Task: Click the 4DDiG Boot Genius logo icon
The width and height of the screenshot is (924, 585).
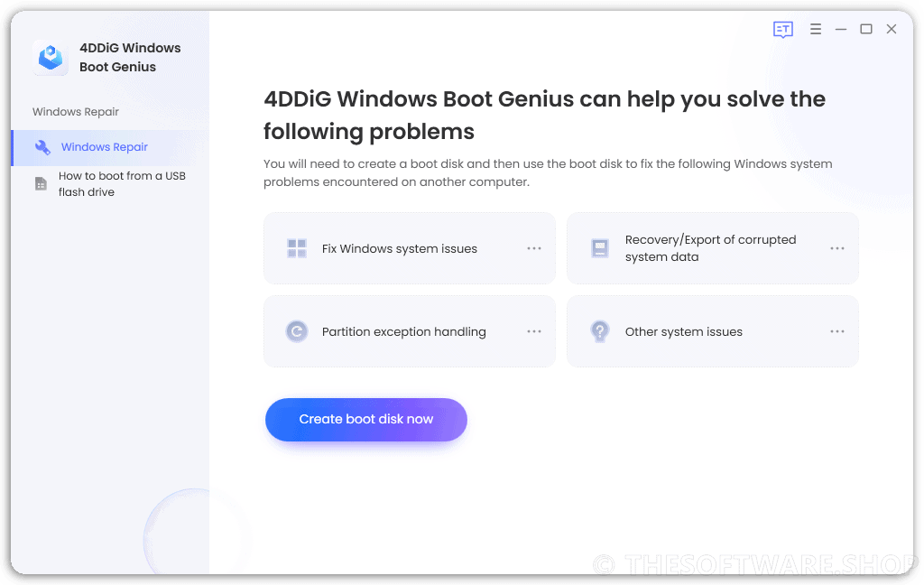Action: [51, 58]
